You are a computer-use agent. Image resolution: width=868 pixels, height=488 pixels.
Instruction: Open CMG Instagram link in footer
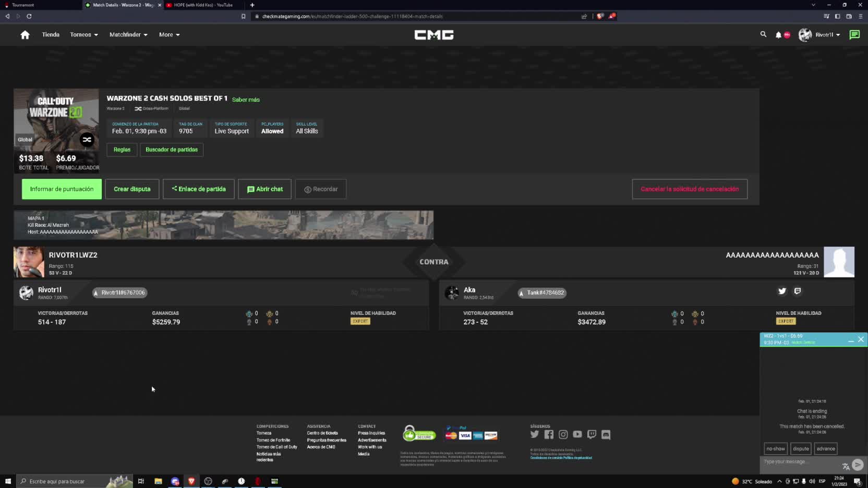[563, 434]
